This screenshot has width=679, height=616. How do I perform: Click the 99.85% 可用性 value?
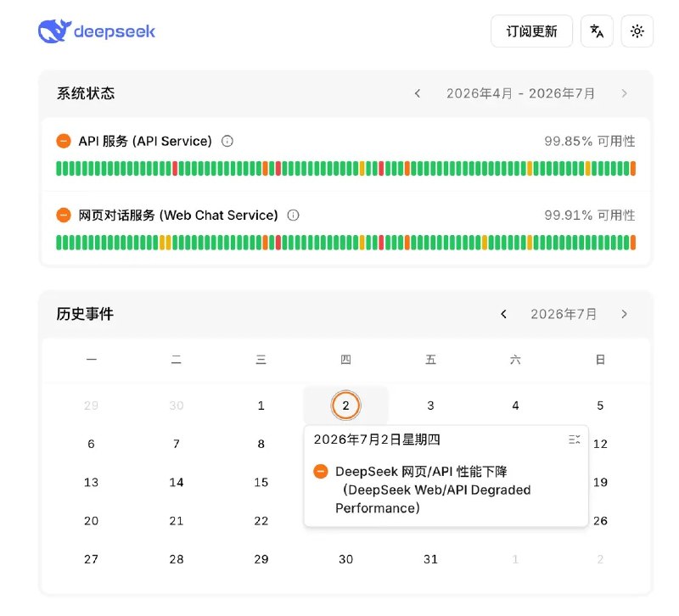589,141
